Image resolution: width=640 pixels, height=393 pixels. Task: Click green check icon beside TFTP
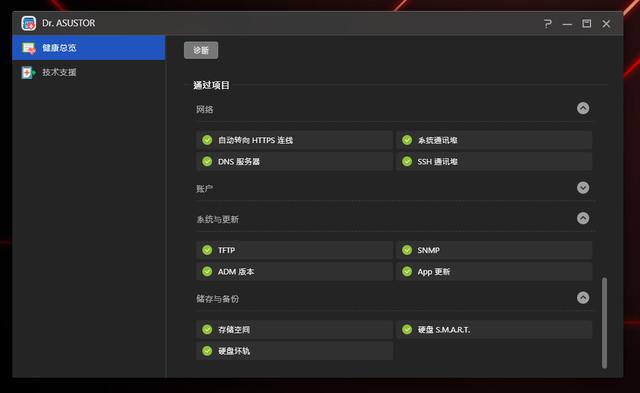pos(207,250)
